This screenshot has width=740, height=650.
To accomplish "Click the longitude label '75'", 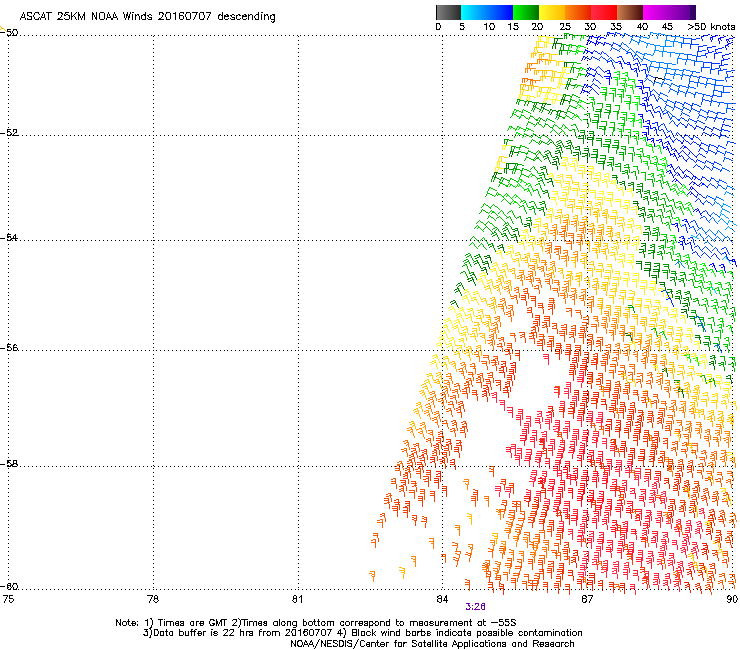I will tap(8, 599).
